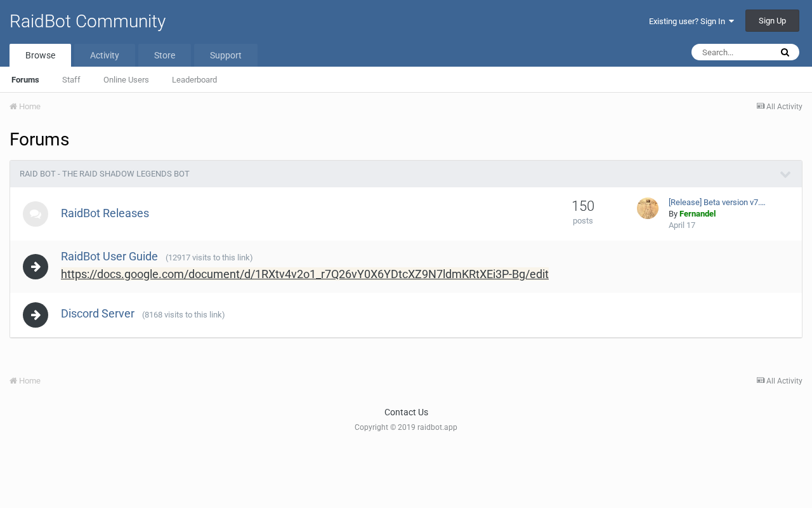The image size is (812, 508).
Task: Open the Leaderboard page
Action: [x=194, y=80]
